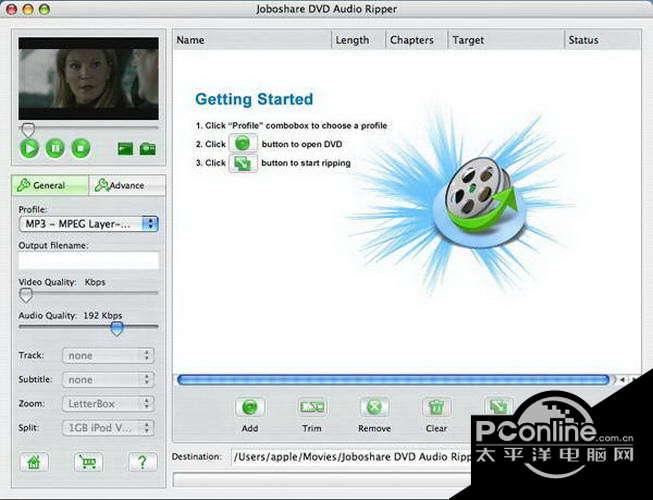Minimize window with yellow button
Viewport: 653px width, 500px height.
[x=28, y=9]
